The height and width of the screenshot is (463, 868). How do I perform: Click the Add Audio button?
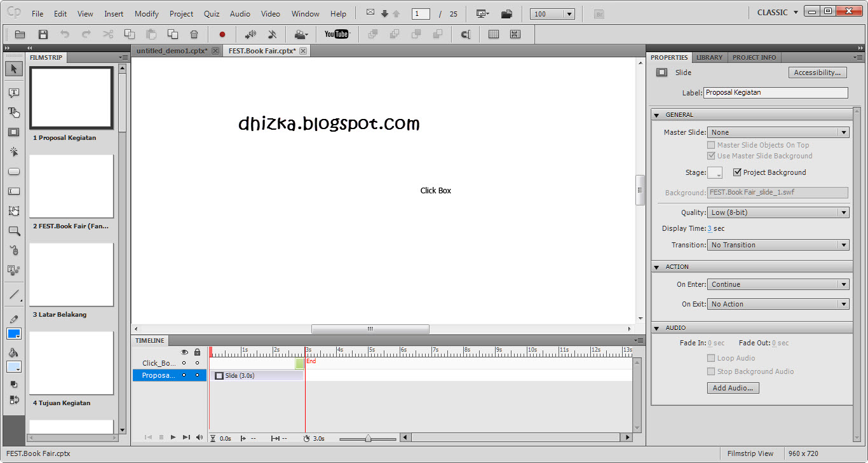tap(733, 388)
